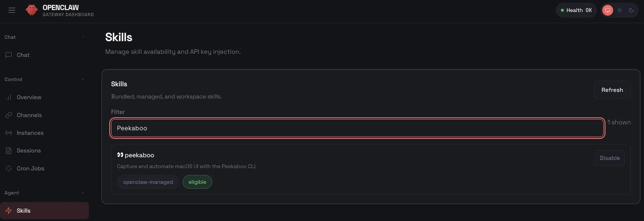Image resolution: width=644 pixels, height=221 pixels.
Task: Open the hamburger sidebar menu
Action: [12, 10]
